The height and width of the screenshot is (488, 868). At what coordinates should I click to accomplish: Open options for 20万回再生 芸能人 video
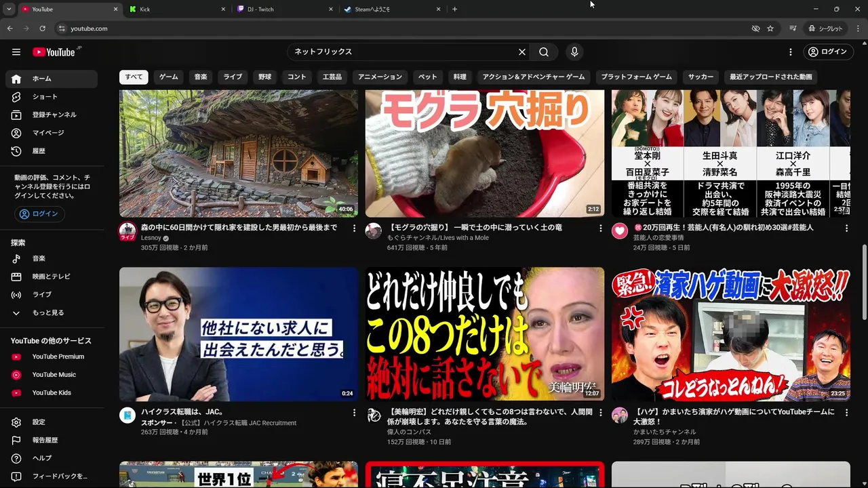pos(846,228)
